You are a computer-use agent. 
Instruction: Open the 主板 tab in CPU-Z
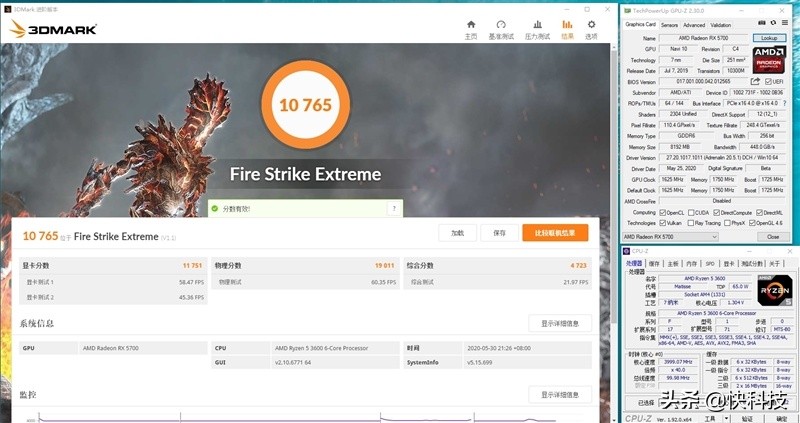point(673,263)
